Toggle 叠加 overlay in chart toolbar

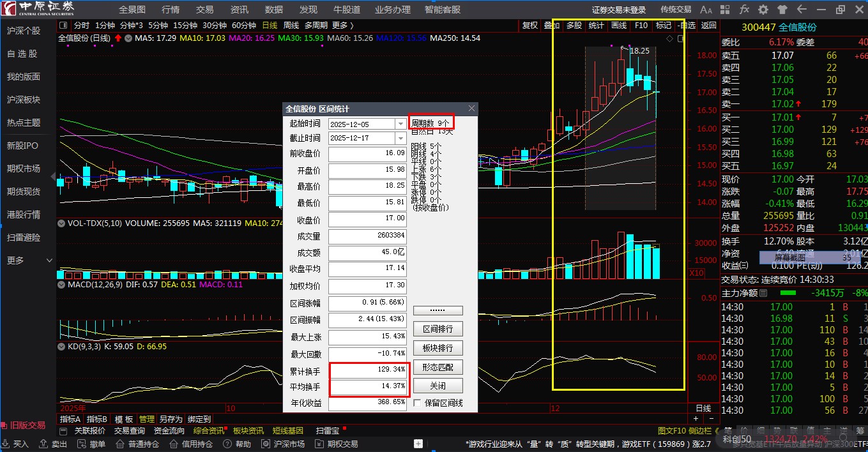coord(552,26)
